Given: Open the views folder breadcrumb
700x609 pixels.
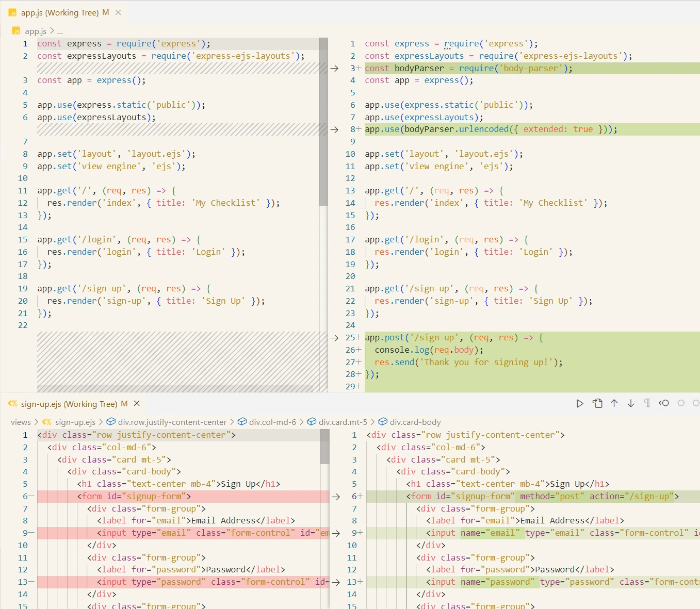Looking at the screenshot, I should (21, 422).
